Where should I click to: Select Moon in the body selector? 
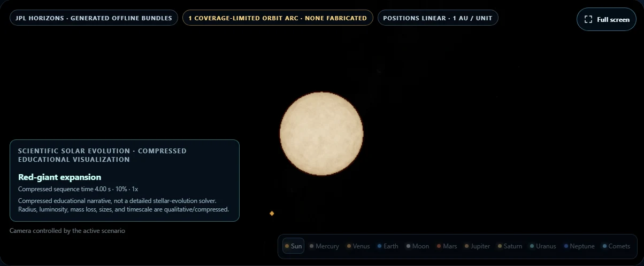[x=418, y=246]
